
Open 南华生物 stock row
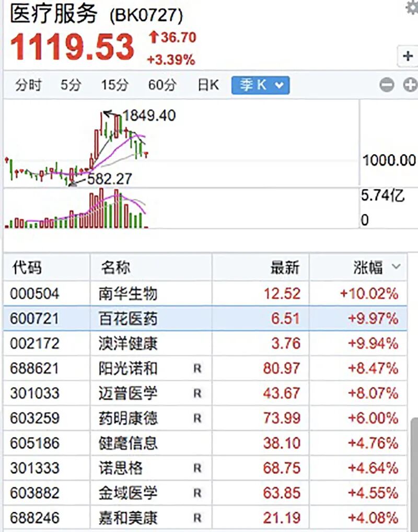click(x=205, y=293)
